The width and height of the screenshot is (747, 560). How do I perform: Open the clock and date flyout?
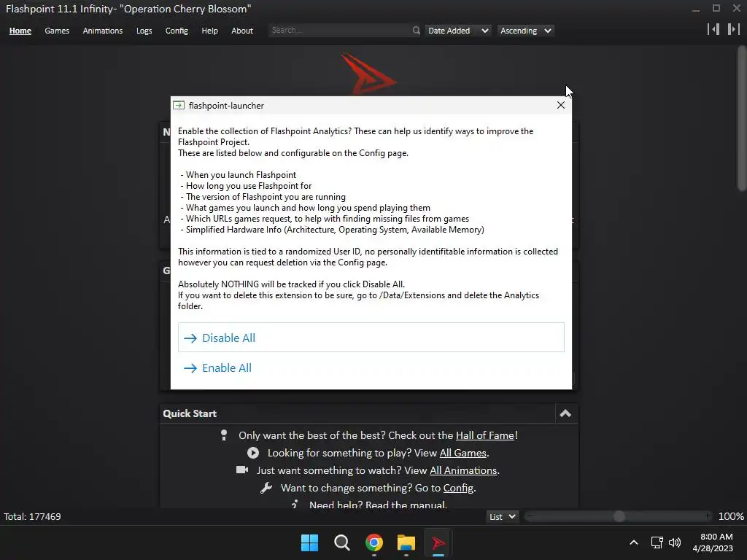(x=713, y=542)
